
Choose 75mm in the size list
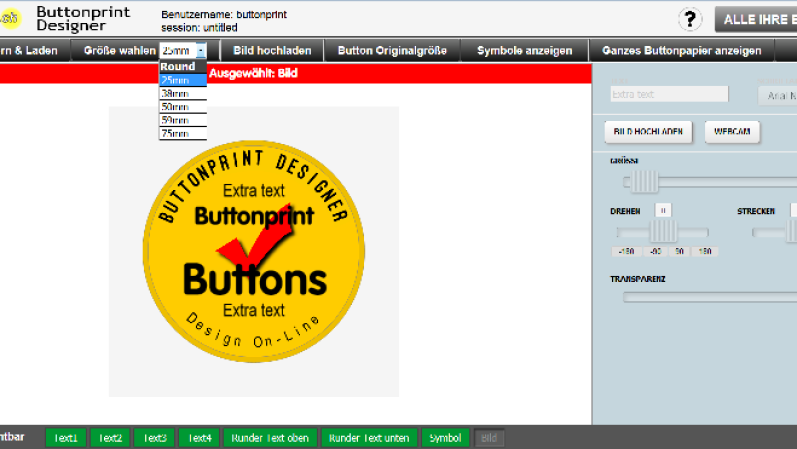pyautogui.click(x=183, y=133)
